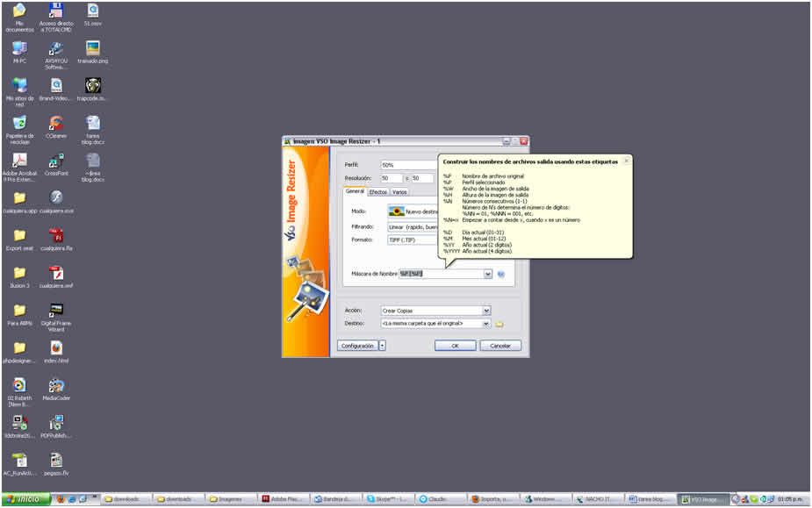Screen dimensions: 812x508
Task: Open the Destino dropdown list
Action: pyautogui.click(x=435, y=323)
